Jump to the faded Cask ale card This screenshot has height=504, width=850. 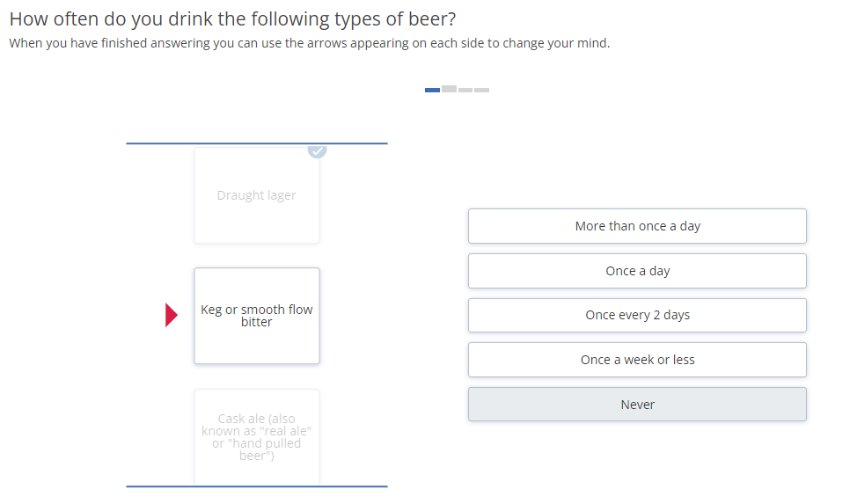click(x=257, y=437)
